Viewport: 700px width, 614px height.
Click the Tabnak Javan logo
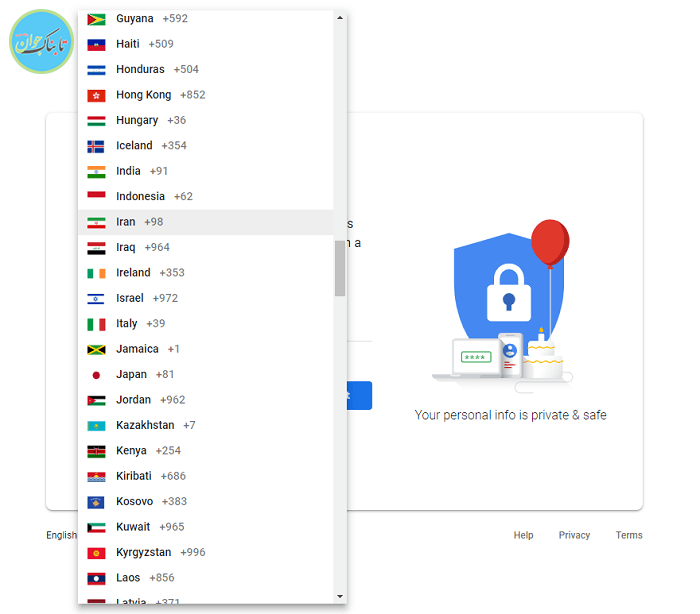coord(42,42)
